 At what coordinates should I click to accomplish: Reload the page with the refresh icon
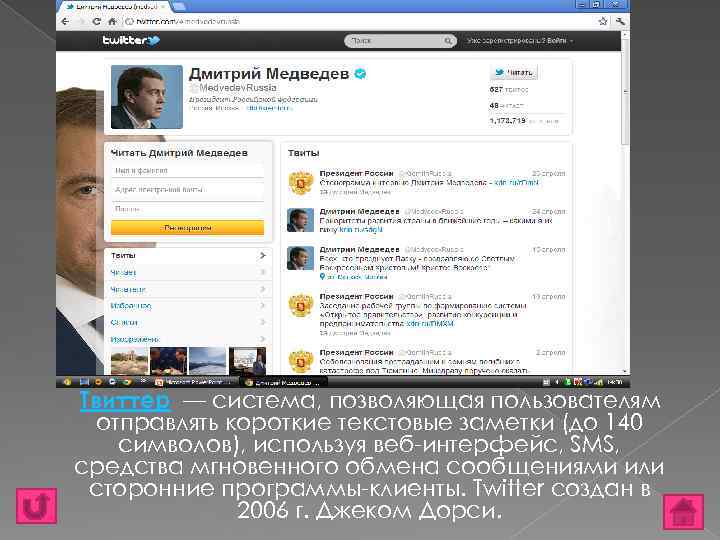pyautogui.click(x=96, y=22)
